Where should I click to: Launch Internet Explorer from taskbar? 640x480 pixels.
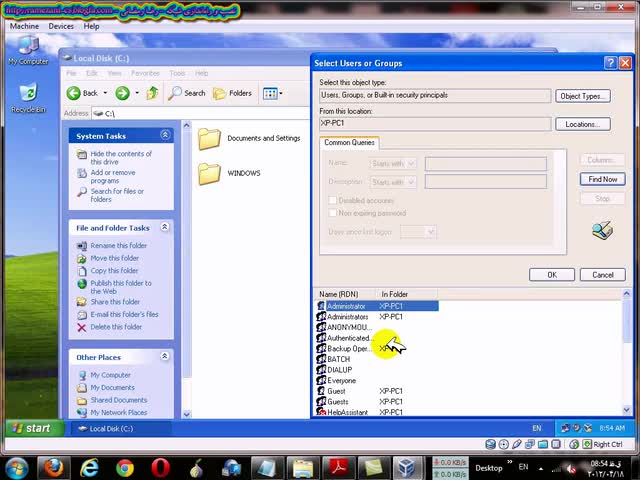89,468
